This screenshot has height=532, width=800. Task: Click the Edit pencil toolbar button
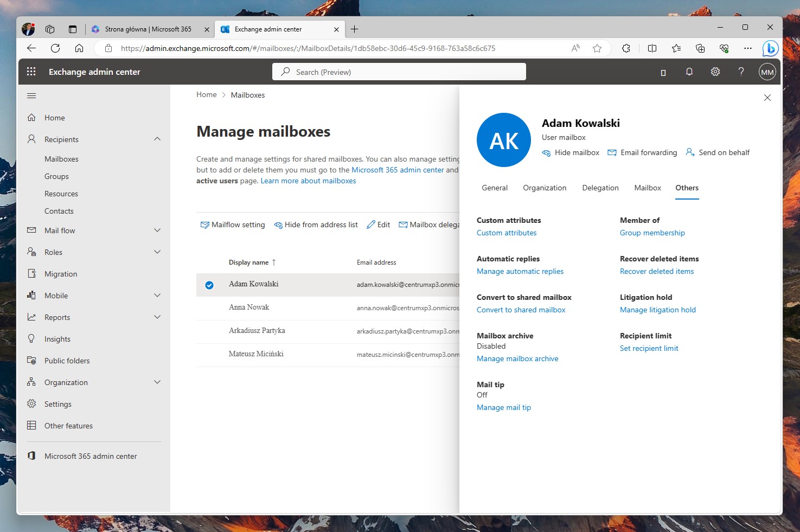point(379,225)
